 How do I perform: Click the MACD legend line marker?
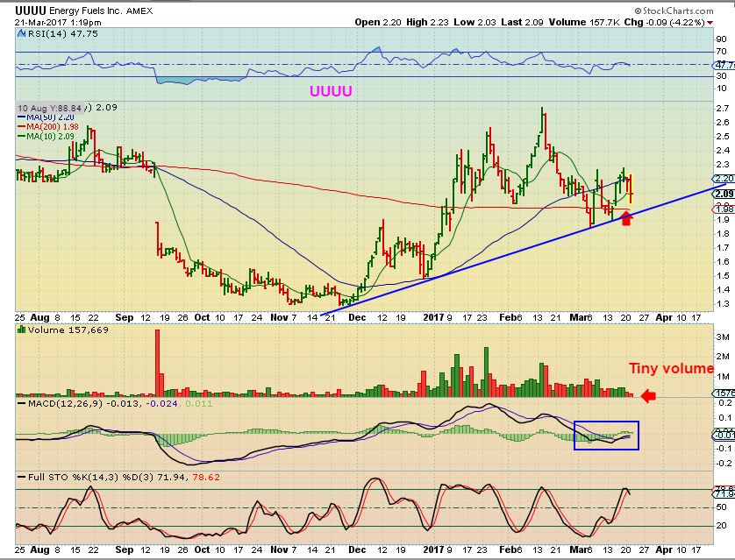point(22,403)
